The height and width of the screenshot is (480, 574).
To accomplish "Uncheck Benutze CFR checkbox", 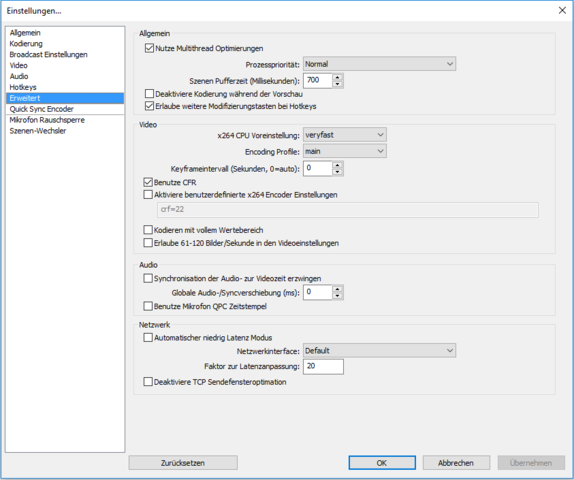I will tap(148, 182).
